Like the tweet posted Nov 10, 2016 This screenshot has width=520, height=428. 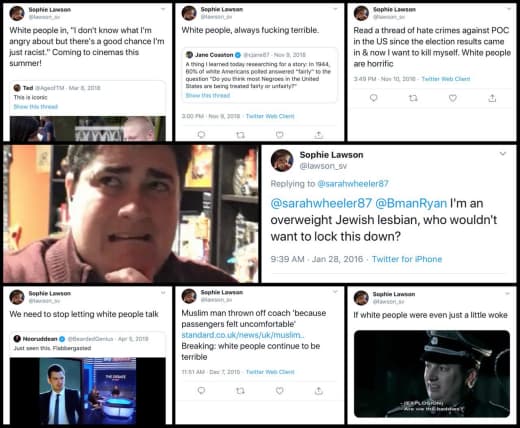[x=452, y=98]
